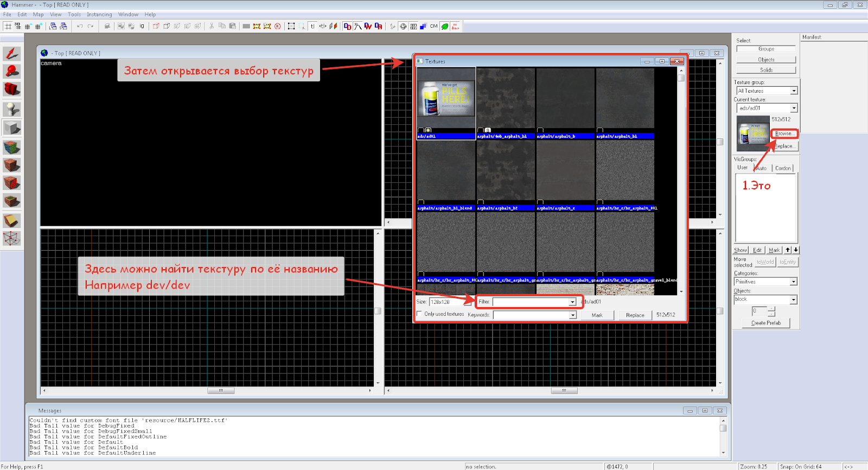Choose the Entity light bulb tool
This screenshot has height=470, width=868.
(x=12, y=109)
